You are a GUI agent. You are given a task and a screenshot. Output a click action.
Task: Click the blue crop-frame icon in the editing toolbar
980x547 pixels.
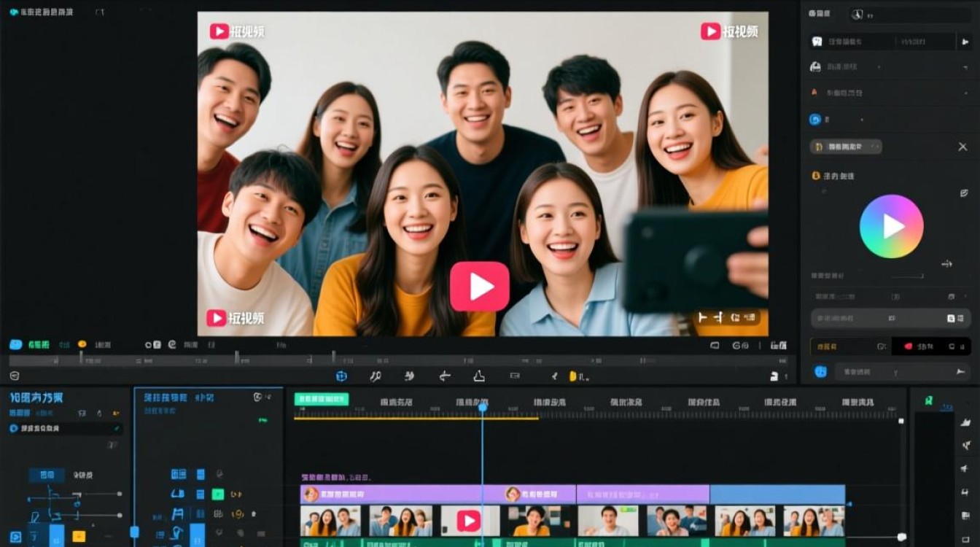(x=341, y=376)
